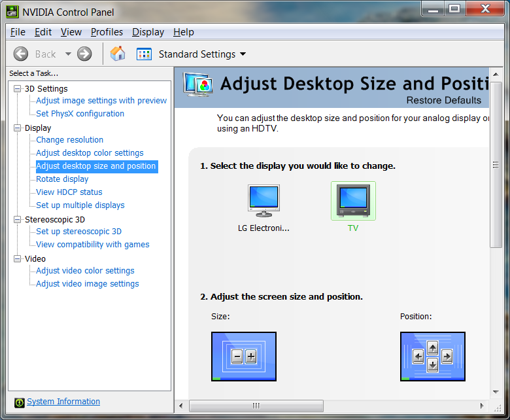Collapse the Display tree node
Viewport: 510px width, 420px height.
coord(17,128)
